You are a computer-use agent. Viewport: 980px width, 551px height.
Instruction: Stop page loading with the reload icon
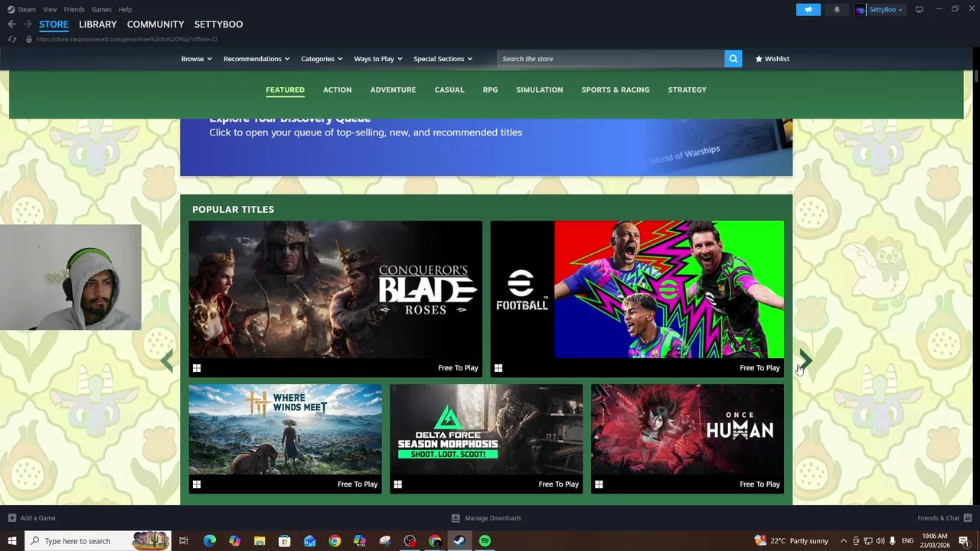[11, 39]
